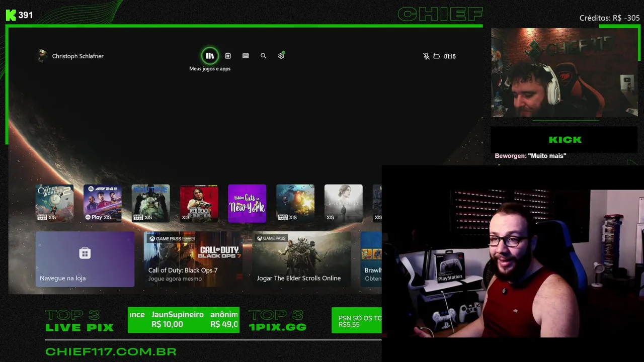Launch the Silent Hill 2 tile
Image resolution: width=644 pixels, height=362 pixels.
click(x=343, y=203)
